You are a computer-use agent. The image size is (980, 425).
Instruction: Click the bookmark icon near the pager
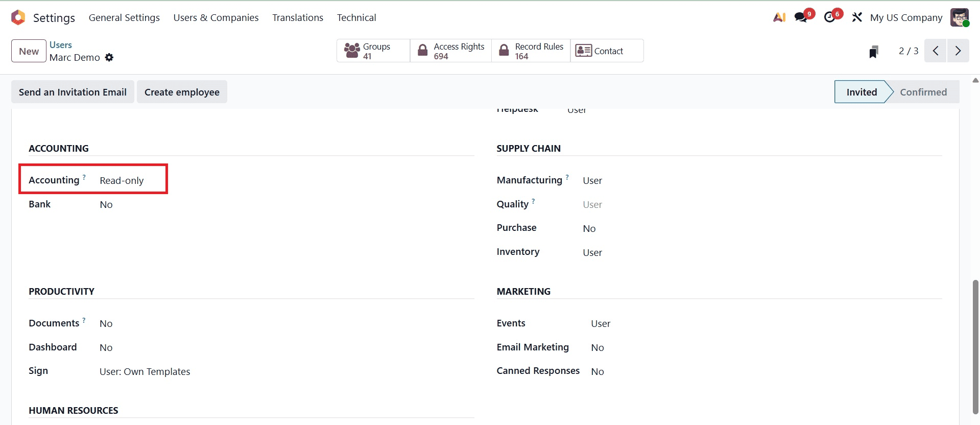point(874,51)
